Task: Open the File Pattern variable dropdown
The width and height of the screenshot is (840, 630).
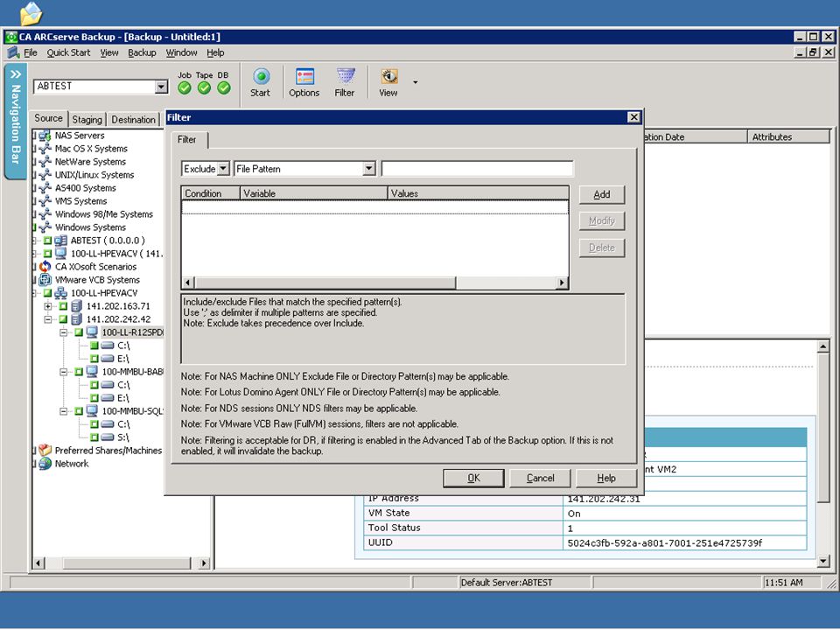Action: (x=368, y=169)
